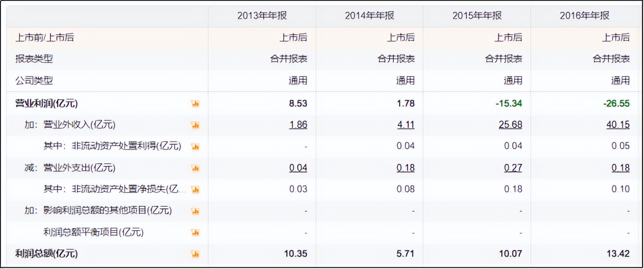
Task: Open chart icon for 影响利润总额的其他项目 row
Action: pyautogui.click(x=195, y=211)
